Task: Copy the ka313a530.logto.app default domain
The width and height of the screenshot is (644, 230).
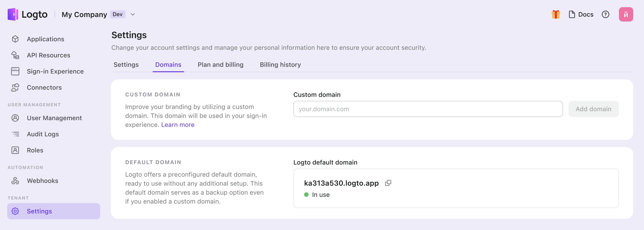Action: point(388,183)
